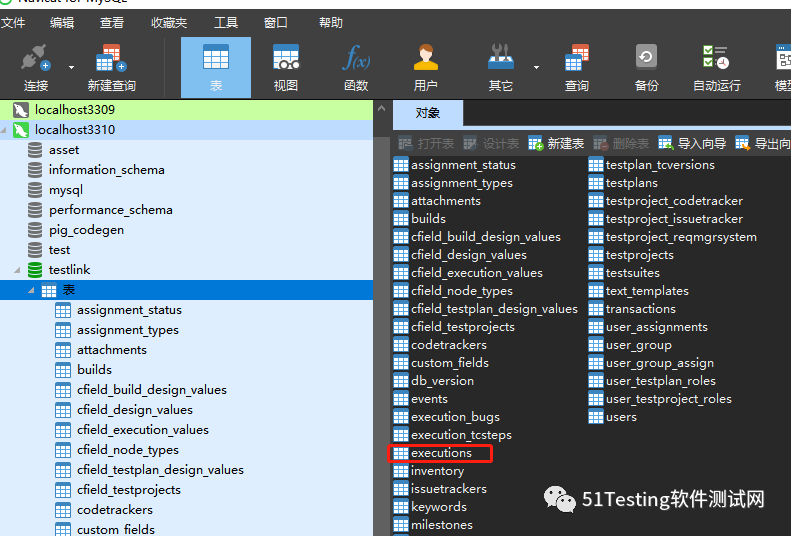Open the 帮助 menu
This screenshot has width=791, height=536.
pyautogui.click(x=330, y=23)
